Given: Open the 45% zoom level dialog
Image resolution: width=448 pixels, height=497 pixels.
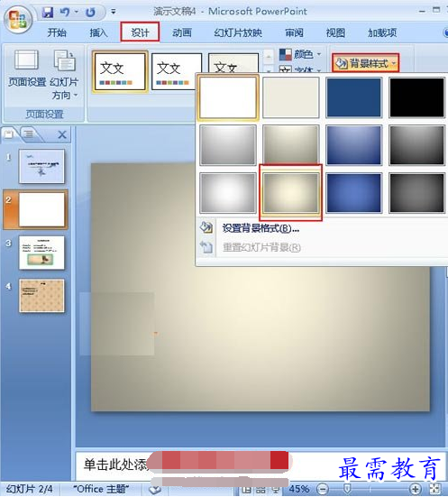Looking at the screenshot, I should tap(298, 489).
